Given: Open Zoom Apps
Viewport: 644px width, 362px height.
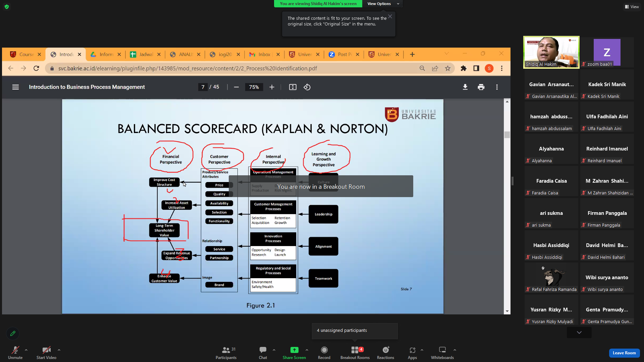Looking at the screenshot, I should pos(412,353).
